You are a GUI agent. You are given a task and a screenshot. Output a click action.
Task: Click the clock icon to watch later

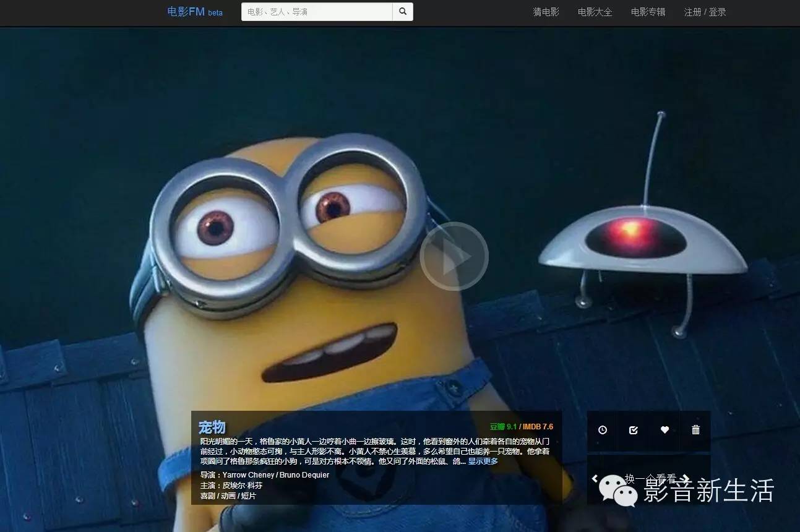click(601, 430)
